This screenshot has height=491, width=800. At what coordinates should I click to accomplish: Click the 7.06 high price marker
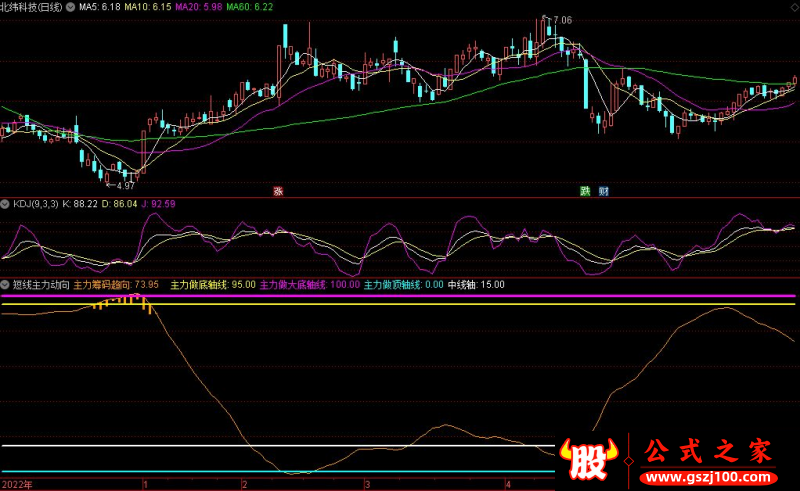[x=561, y=20]
